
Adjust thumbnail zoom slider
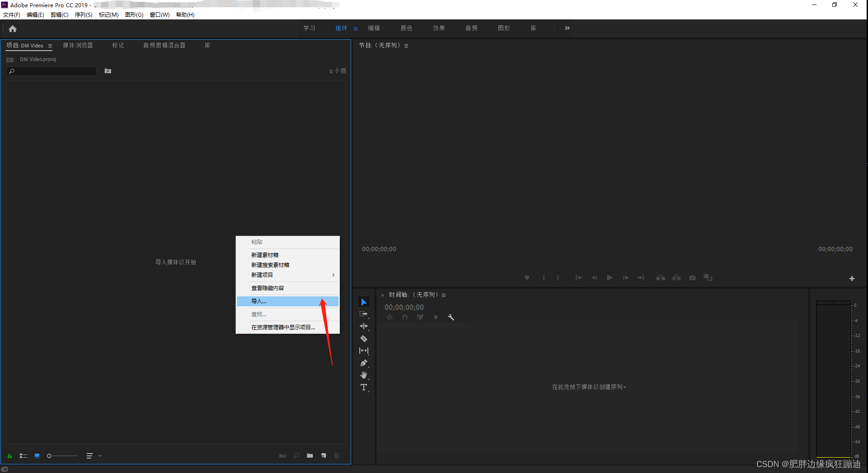(x=62, y=456)
